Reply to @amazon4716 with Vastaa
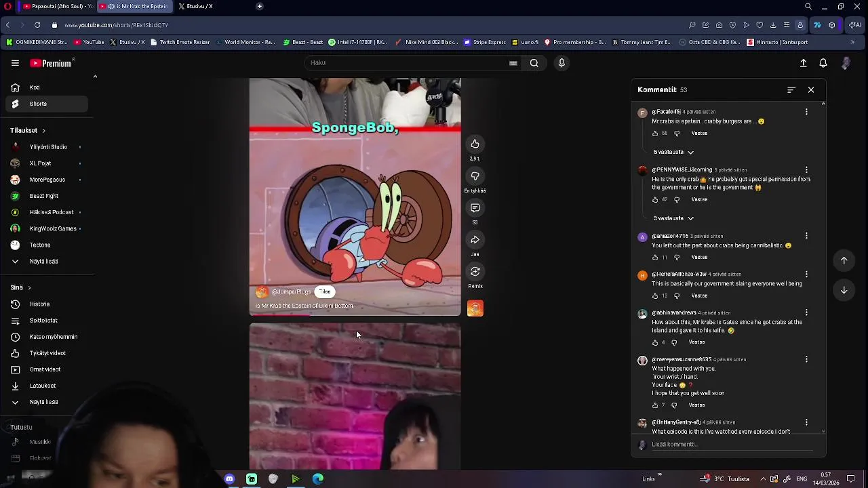Screen dimensions: 868x488 [x=699, y=258]
